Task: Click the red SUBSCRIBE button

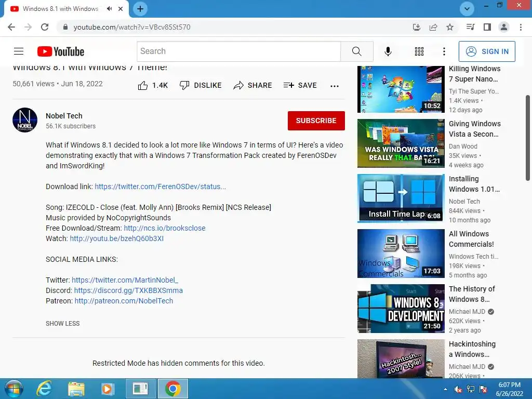Action: coord(316,121)
